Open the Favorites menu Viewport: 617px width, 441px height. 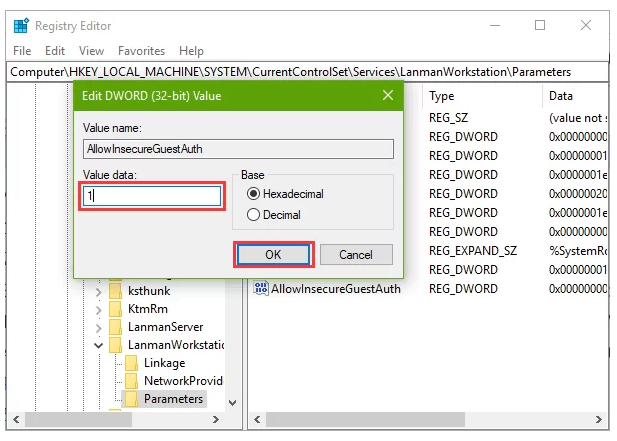pyautogui.click(x=141, y=51)
